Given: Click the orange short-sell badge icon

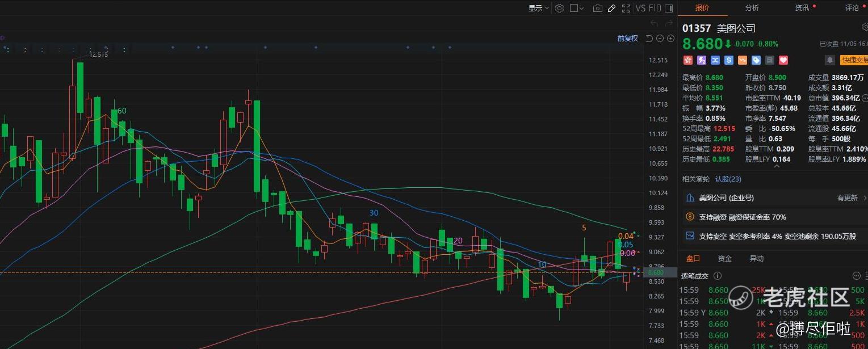Looking at the screenshot, I should 742,60.
